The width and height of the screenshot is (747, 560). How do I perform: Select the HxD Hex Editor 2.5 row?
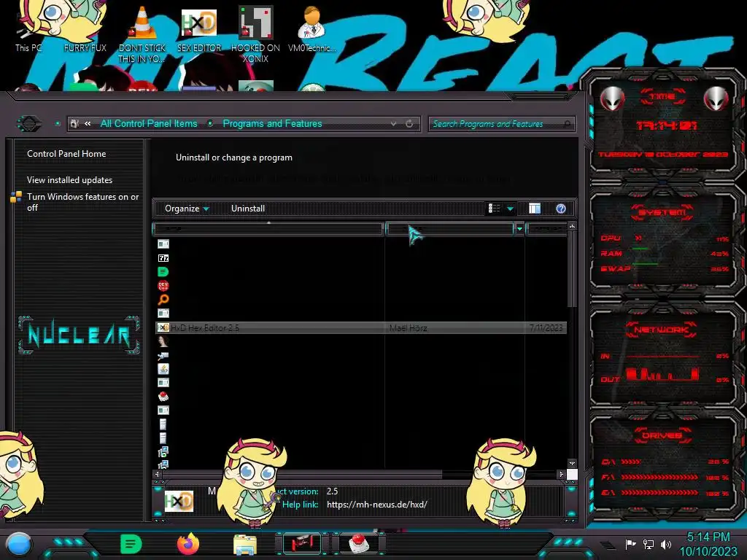click(361, 327)
